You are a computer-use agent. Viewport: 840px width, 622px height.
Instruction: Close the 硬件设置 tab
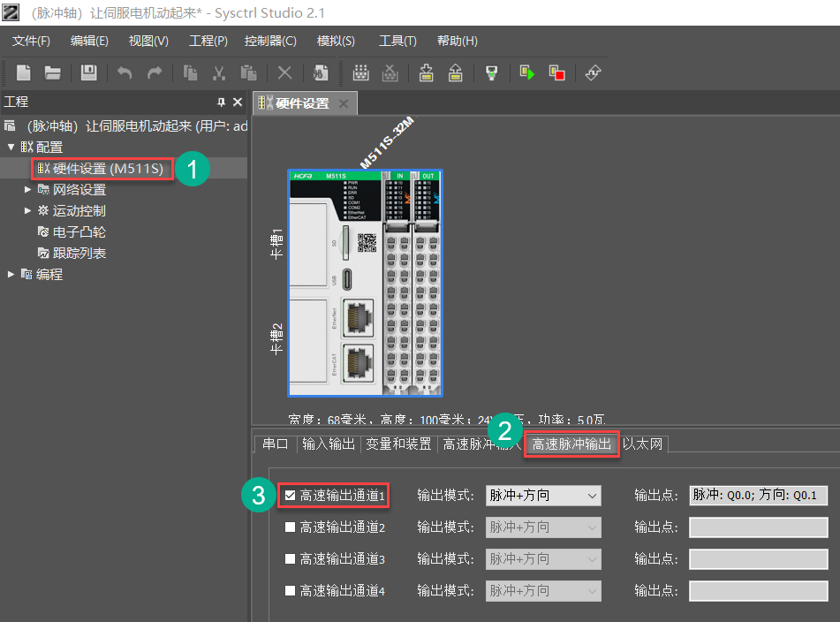click(x=344, y=103)
